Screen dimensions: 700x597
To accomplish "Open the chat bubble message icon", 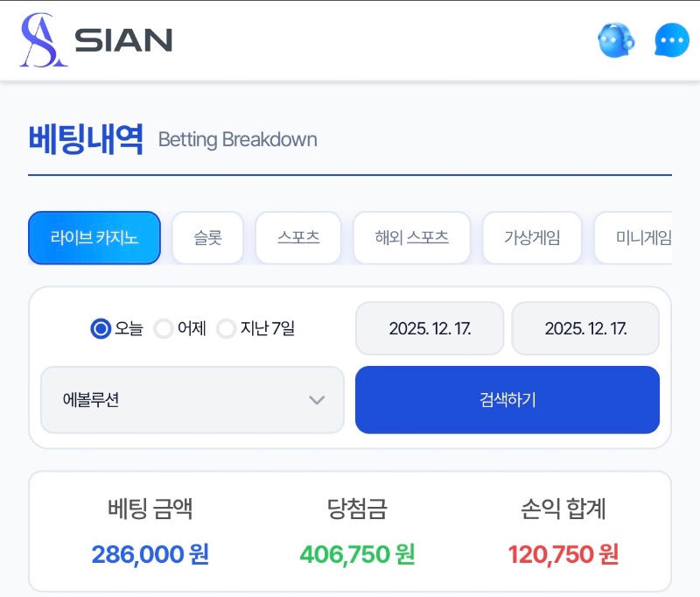I will tap(672, 40).
